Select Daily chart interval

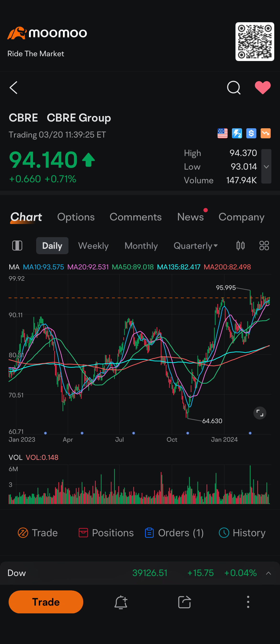pos(52,246)
